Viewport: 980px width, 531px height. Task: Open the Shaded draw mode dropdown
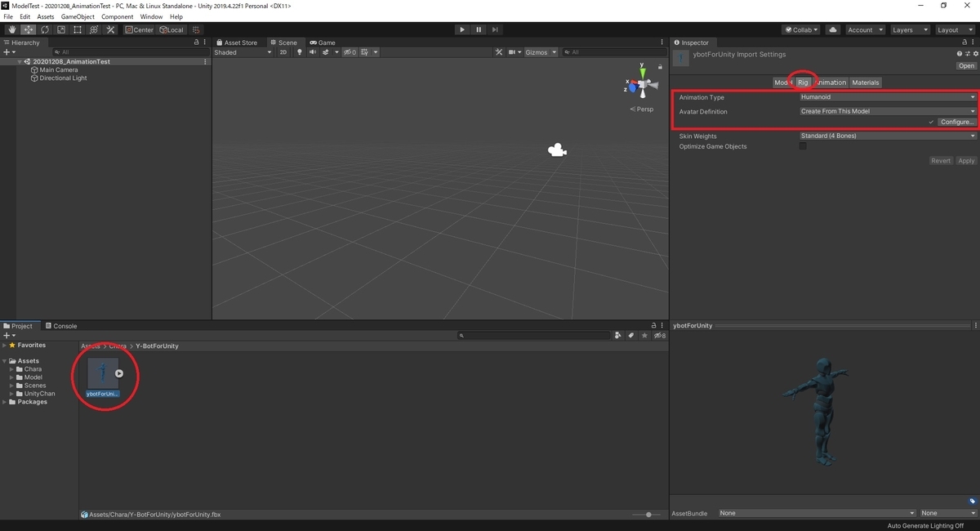pos(243,52)
